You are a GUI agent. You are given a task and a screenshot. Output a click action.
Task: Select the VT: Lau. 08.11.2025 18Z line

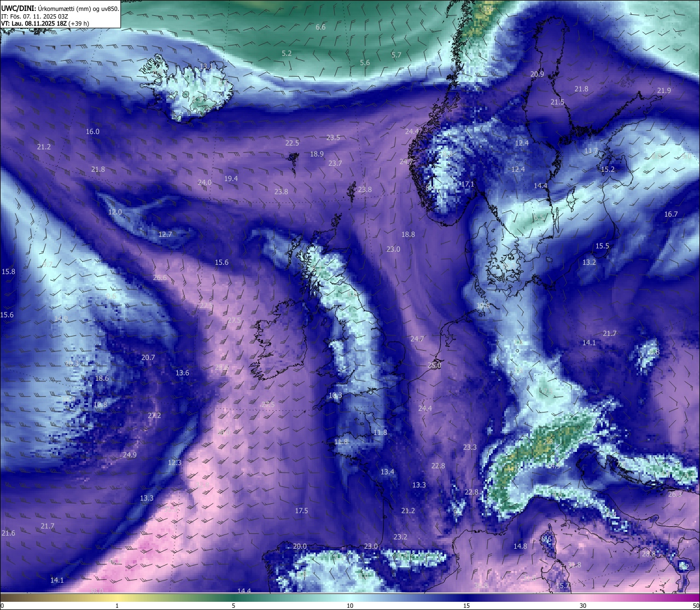[45, 24]
